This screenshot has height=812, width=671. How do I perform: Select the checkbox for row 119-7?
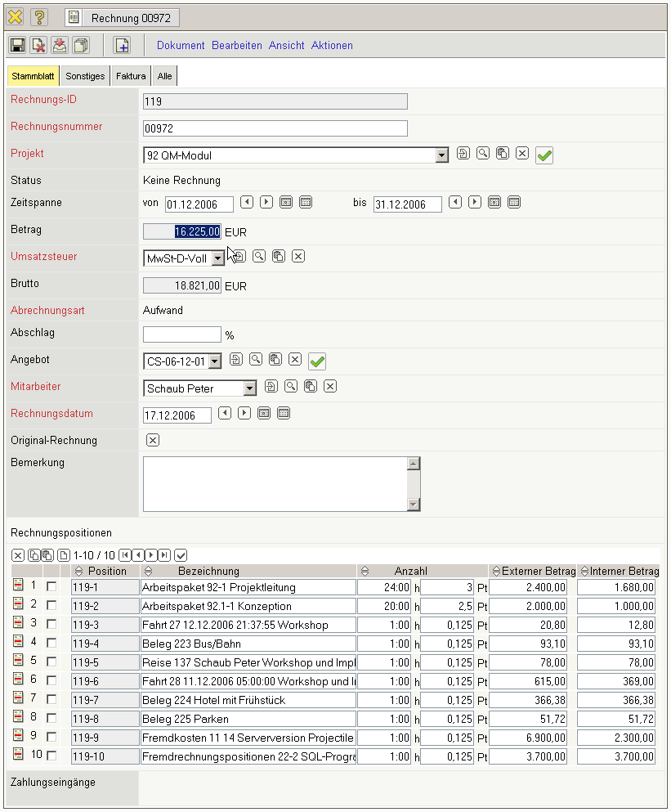(x=51, y=699)
